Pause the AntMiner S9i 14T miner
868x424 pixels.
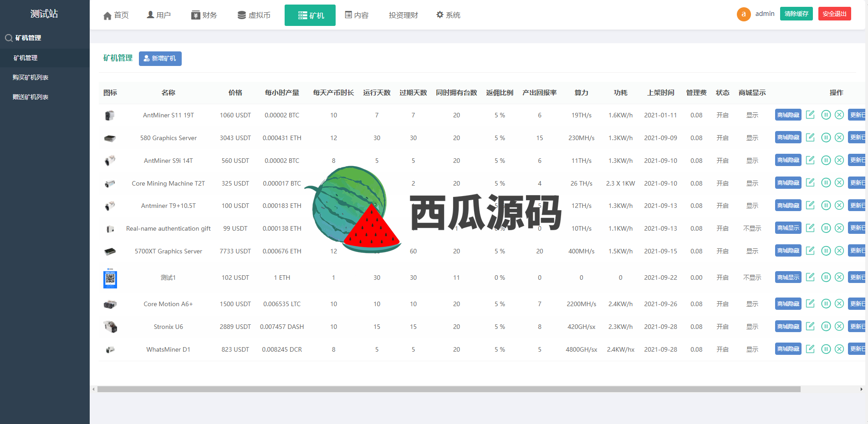[x=826, y=160]
